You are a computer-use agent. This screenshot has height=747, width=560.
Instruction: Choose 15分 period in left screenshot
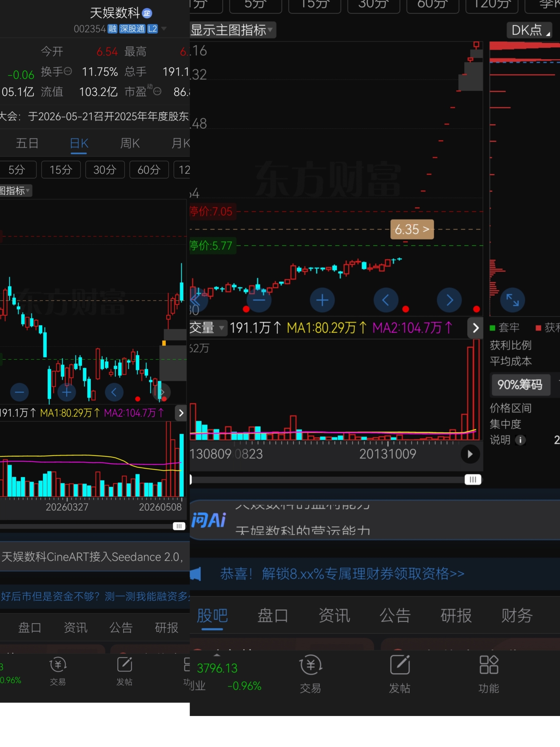(61, 170)
